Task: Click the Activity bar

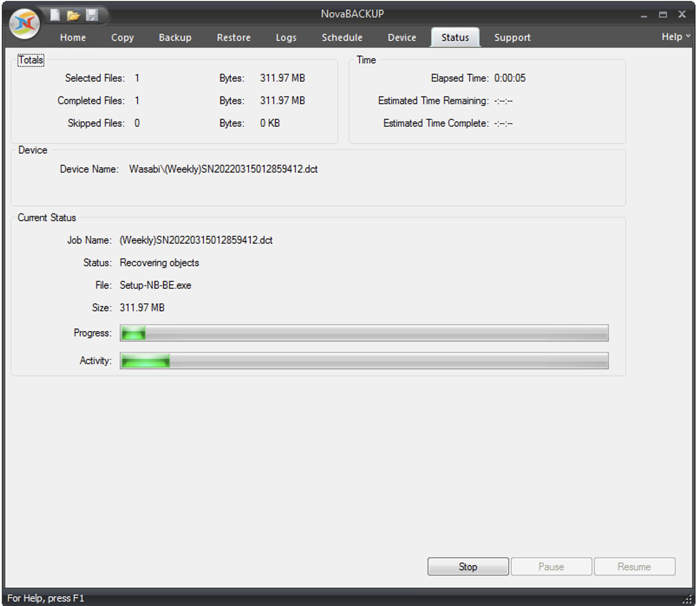Action: [x=364, y=361]
